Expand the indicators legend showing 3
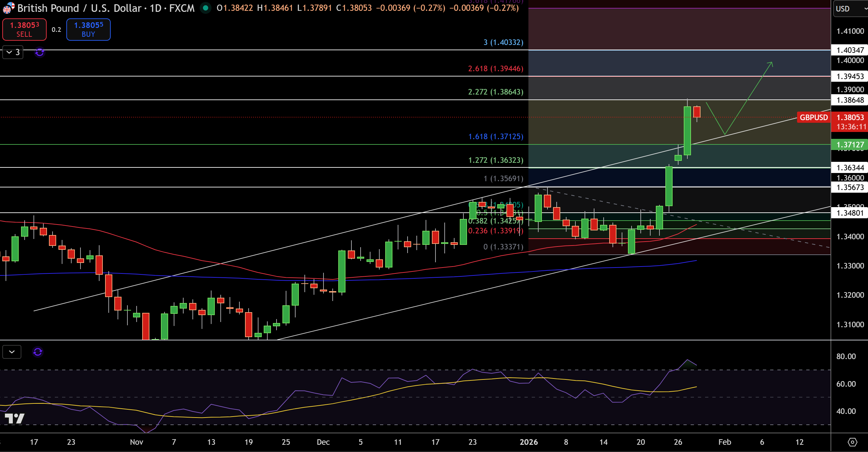868x452 pixels. tap(13, 52)
